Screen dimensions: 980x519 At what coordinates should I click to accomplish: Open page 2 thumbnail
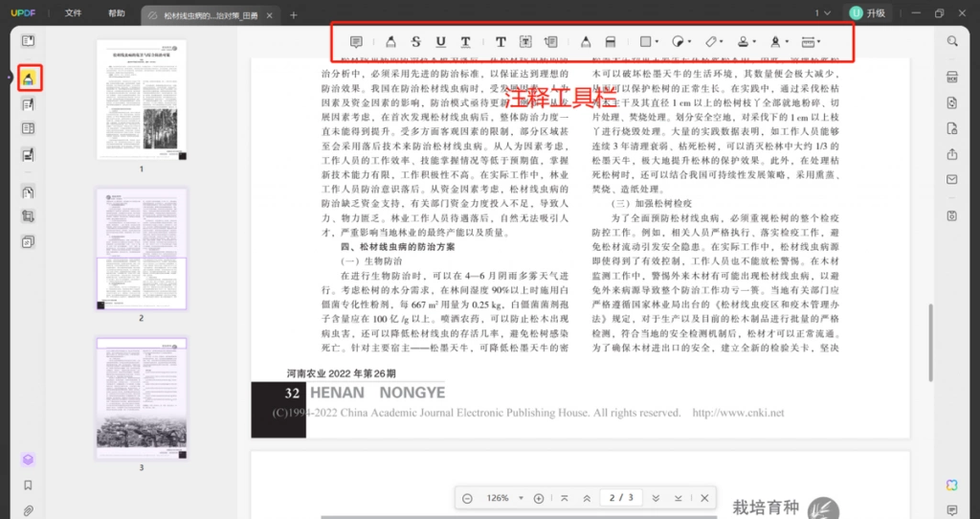(142, 249)
